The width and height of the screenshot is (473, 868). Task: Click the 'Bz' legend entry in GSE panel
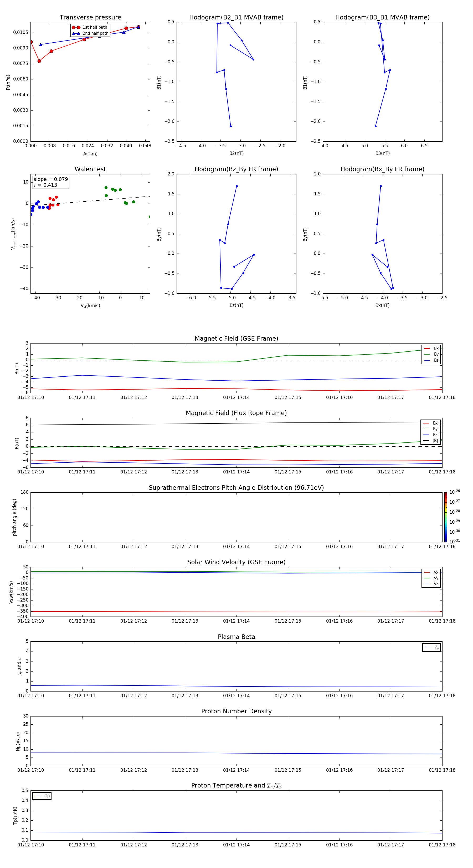(x=431, y=361)
